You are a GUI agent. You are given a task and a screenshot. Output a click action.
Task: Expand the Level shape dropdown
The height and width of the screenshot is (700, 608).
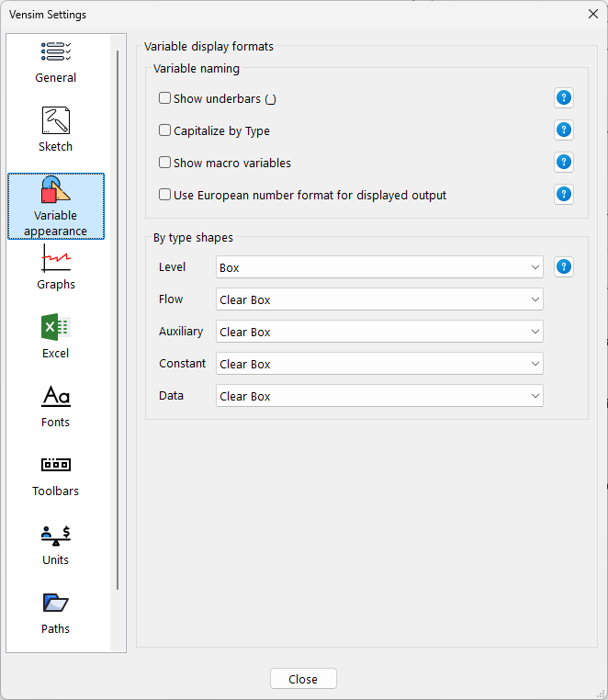(x=379, y=267)
